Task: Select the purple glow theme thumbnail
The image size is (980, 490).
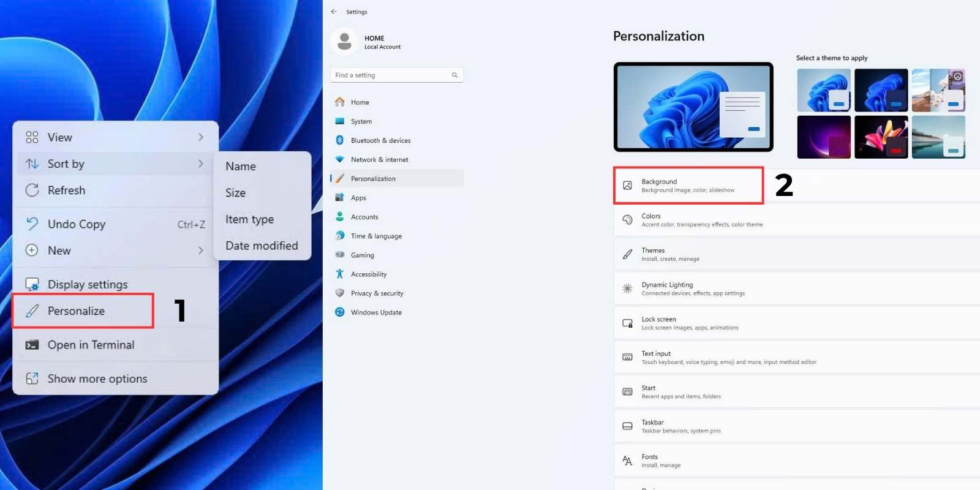Action: (x=824, y=137)
